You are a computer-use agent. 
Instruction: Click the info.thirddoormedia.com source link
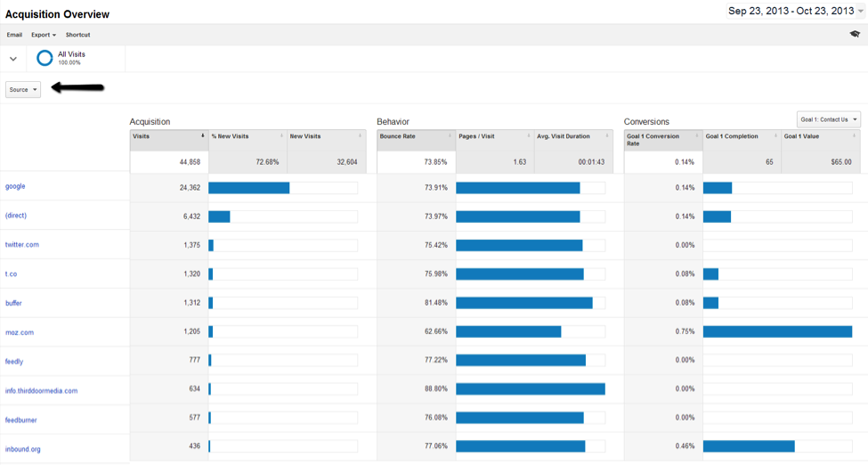(41, 390)
